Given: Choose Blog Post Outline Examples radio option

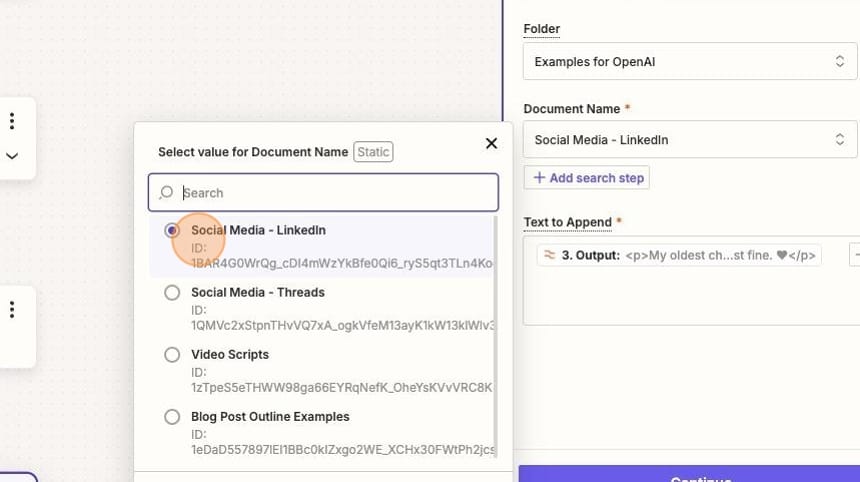Looking at the screenshot, I should 172,417.
